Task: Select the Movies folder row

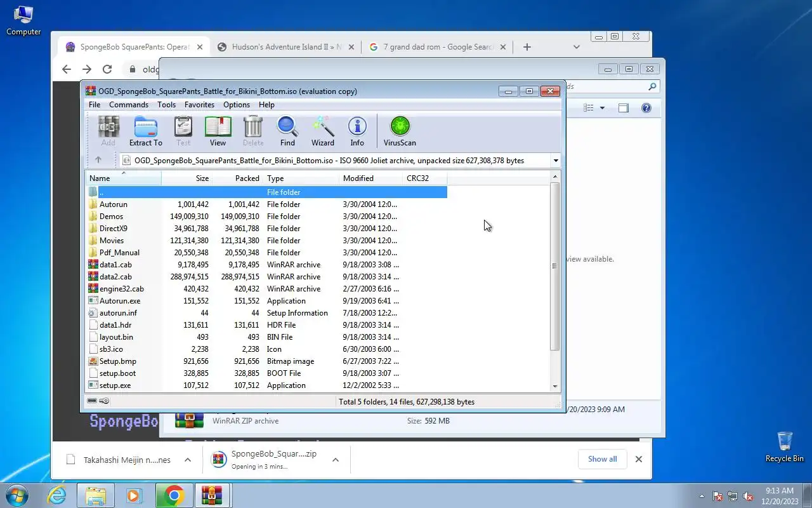Action: point(266,241)
